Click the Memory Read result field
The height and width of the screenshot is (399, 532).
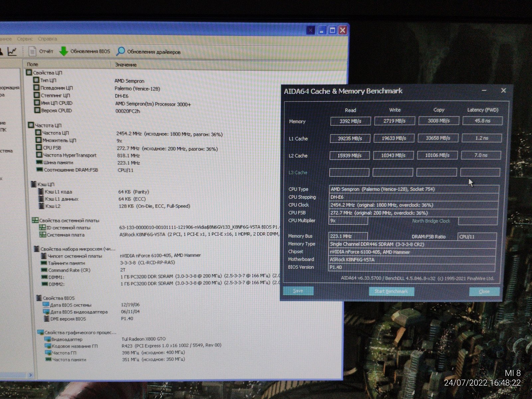(350, 121)
